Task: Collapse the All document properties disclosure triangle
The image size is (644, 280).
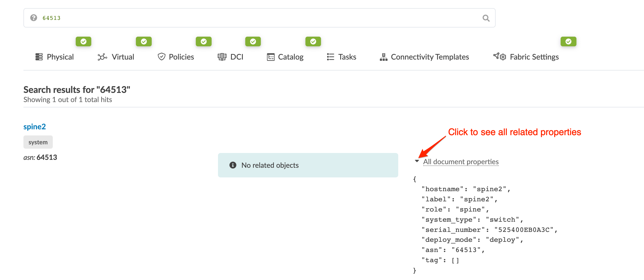Action: click(x=416, y=161)
